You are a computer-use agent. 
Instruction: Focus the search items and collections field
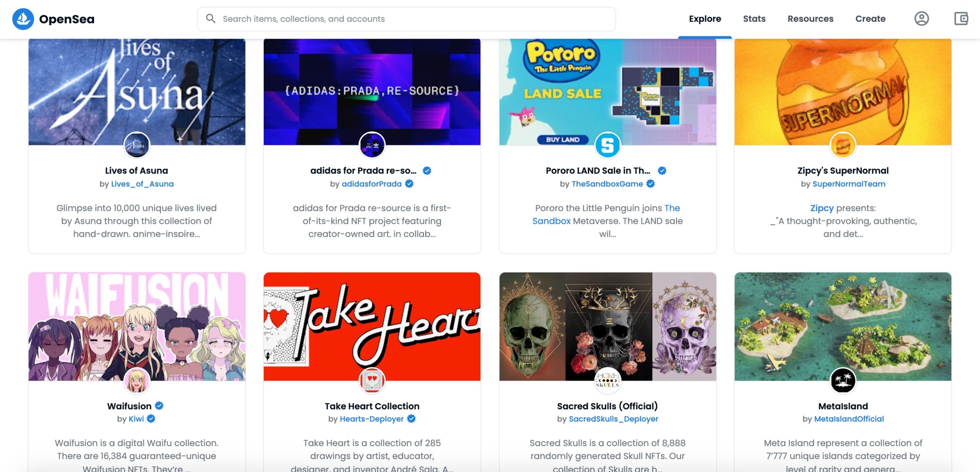click(406, 19)
